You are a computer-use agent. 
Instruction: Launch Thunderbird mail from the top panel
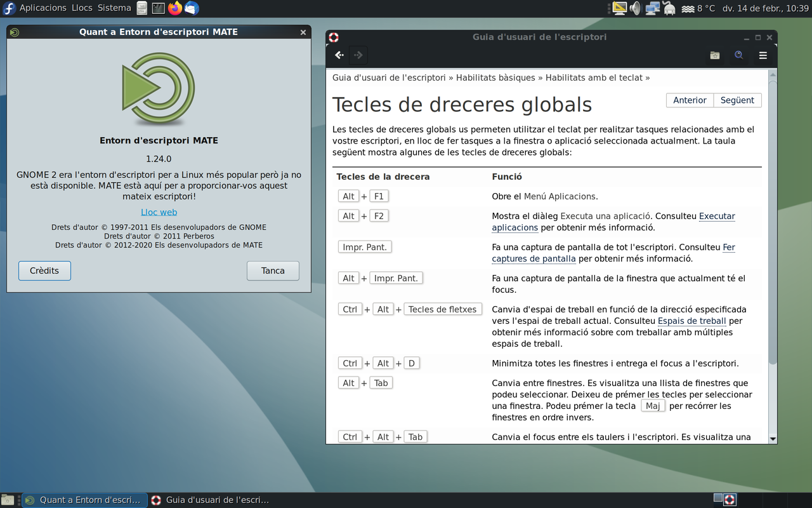point(192,8)
